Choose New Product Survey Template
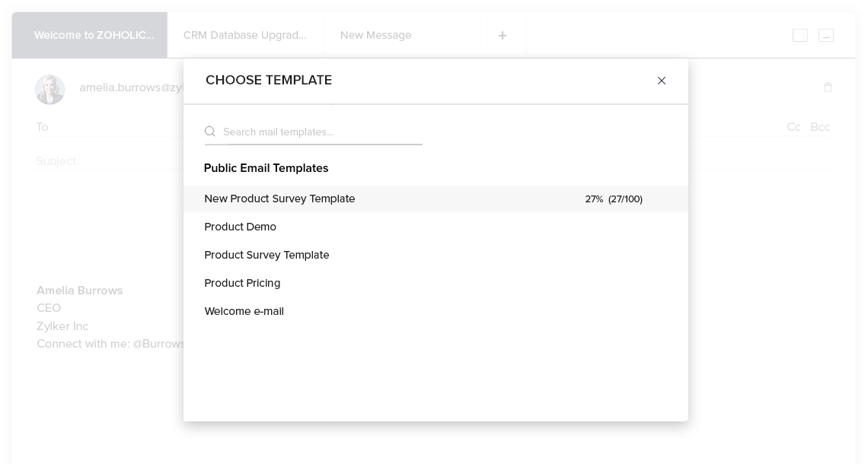This screenshot has height=464, width=868. tap(279, 199)
